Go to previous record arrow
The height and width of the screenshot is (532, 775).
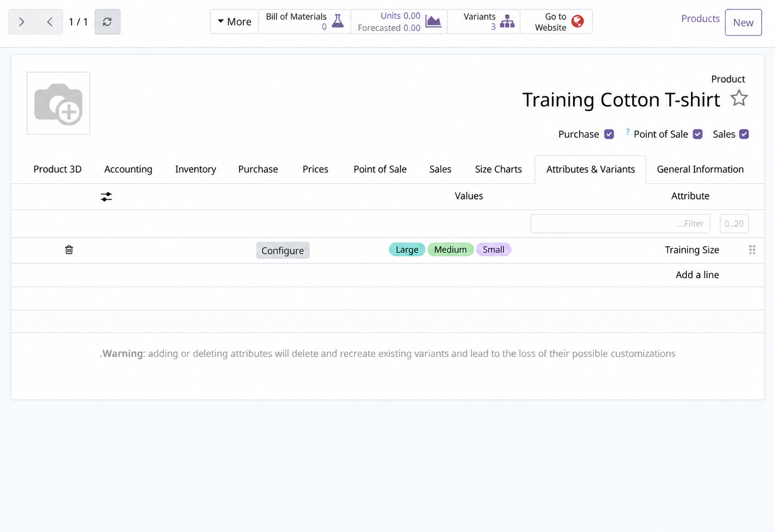tap(50, 22)
